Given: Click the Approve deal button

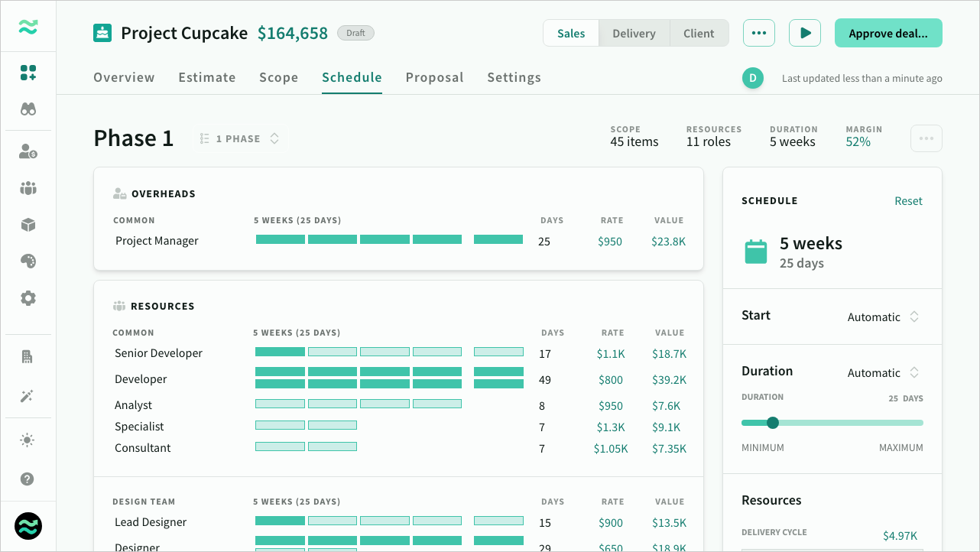Looking at the screenshot, I should click(888, 34).
